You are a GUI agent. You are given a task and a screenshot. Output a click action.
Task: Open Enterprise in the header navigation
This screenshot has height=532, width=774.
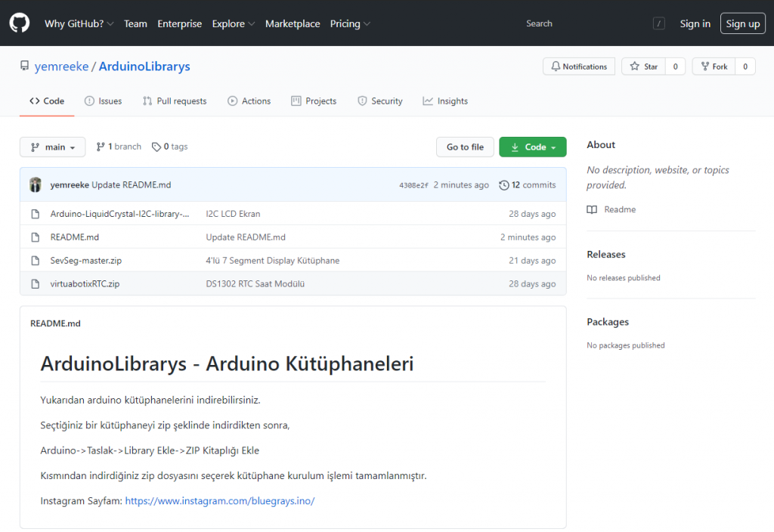click(180, 23)
